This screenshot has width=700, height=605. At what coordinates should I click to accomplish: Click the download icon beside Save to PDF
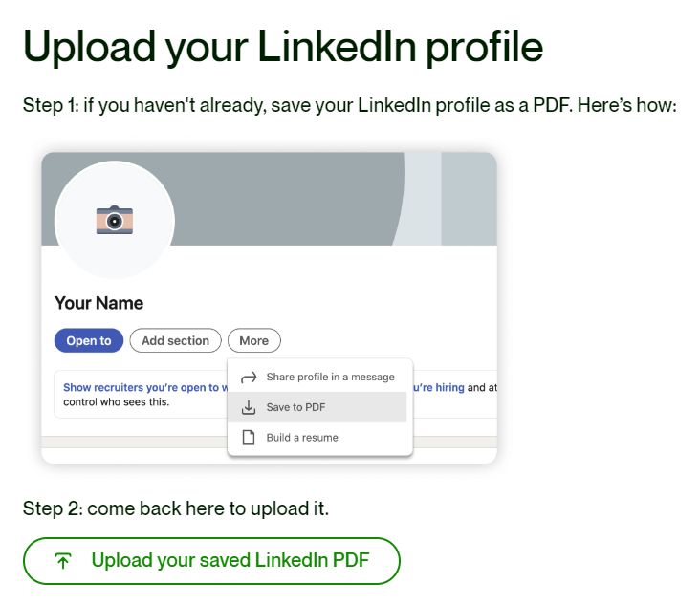249,407
